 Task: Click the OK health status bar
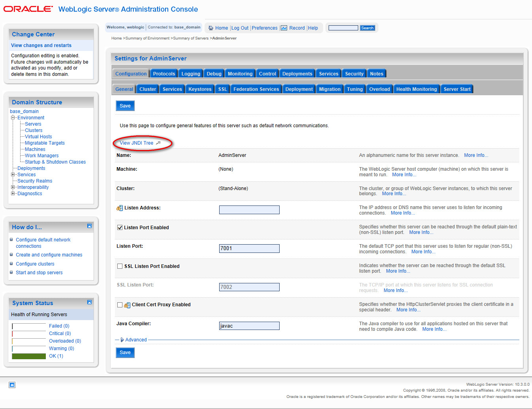[x=29, y=356]
